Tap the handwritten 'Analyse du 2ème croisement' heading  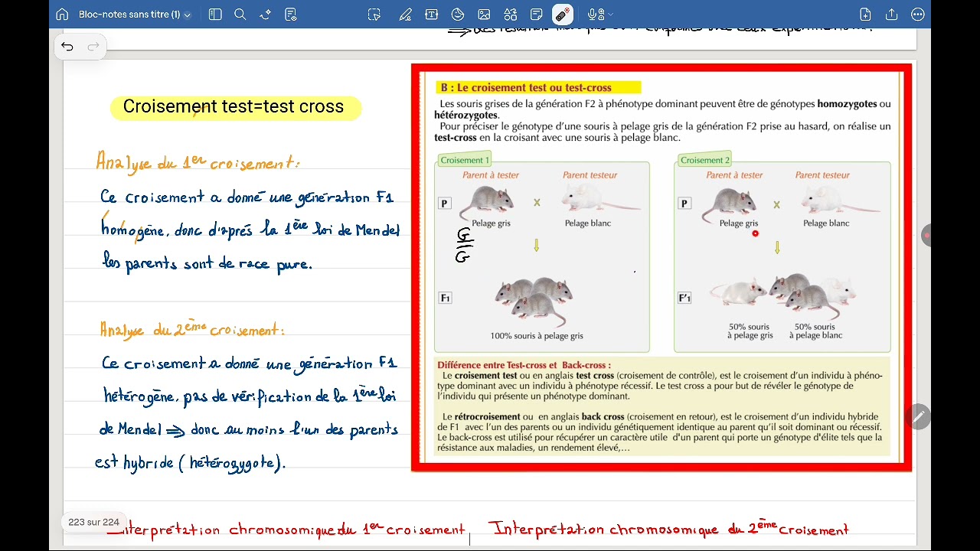point(191,329)
